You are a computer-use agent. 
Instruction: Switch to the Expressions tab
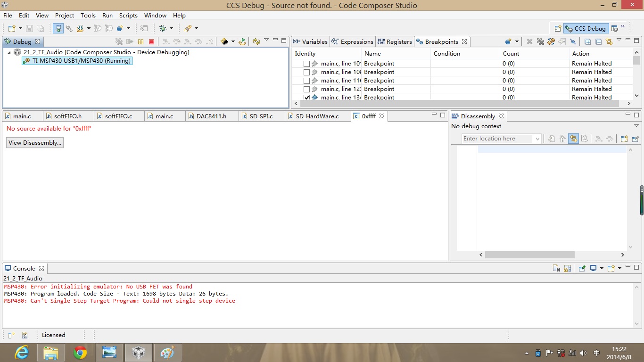pos(353,41)
